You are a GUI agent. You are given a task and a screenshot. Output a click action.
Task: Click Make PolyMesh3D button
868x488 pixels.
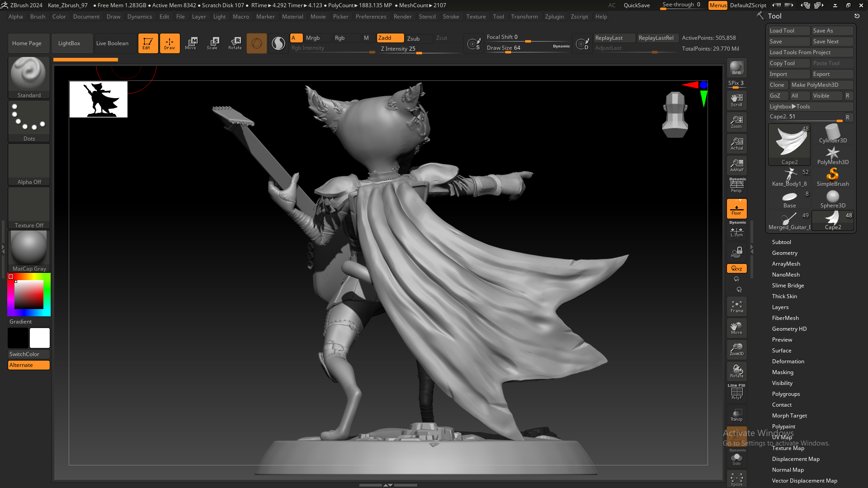[x=821, y=85]
